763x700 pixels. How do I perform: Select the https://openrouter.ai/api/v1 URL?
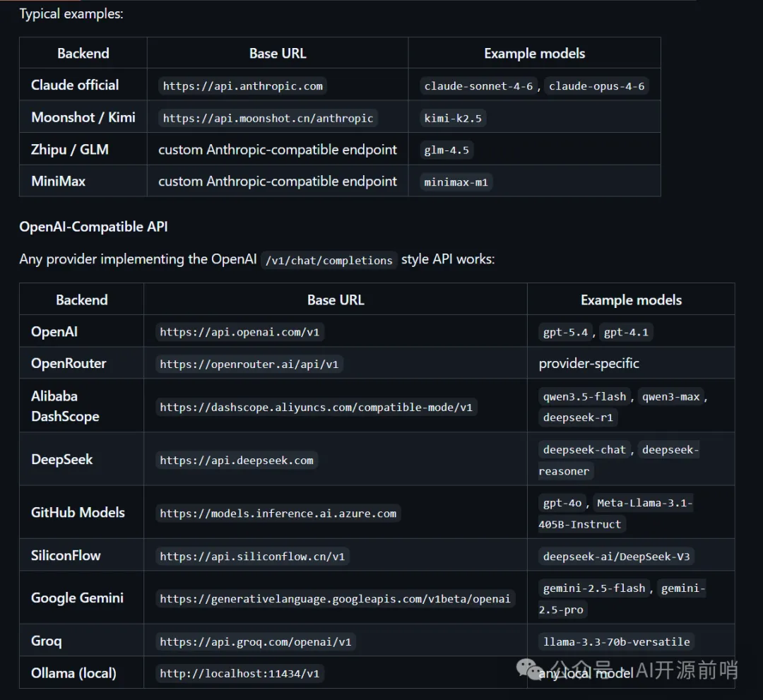(249, 364)
